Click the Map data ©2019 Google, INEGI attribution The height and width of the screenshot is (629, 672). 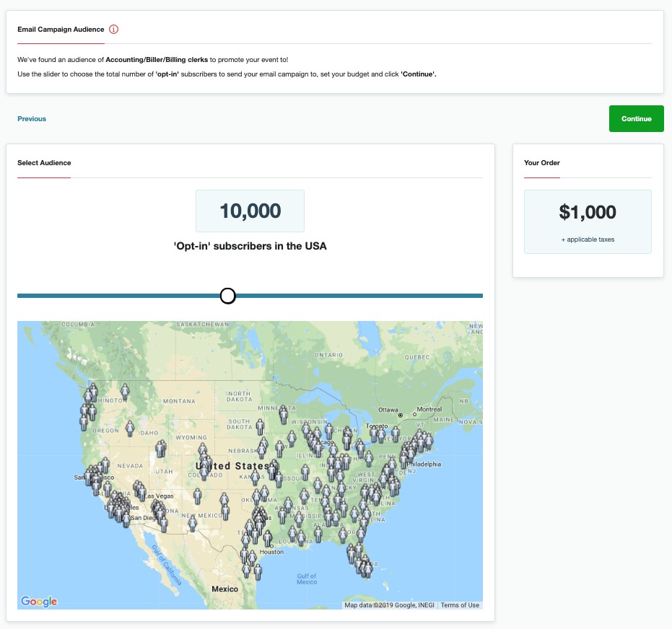coord(389,605)
